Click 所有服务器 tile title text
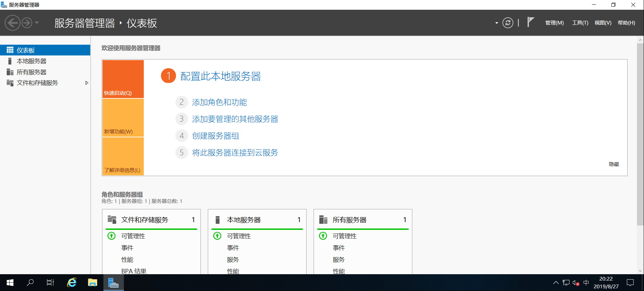The height and width of the screenshot is (291, 644). pos(350,220)
